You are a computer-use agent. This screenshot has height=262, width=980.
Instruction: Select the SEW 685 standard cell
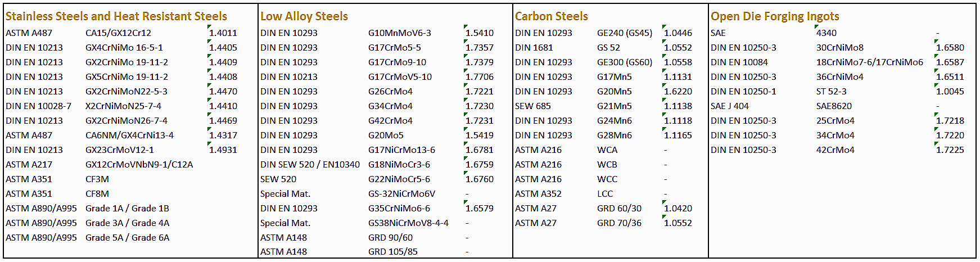pos(533,106)
